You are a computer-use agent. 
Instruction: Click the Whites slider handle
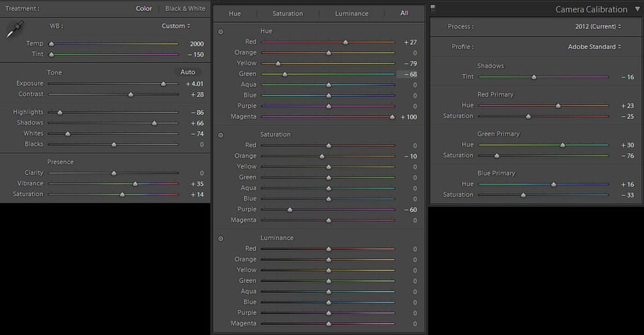[x=68, y=134]
